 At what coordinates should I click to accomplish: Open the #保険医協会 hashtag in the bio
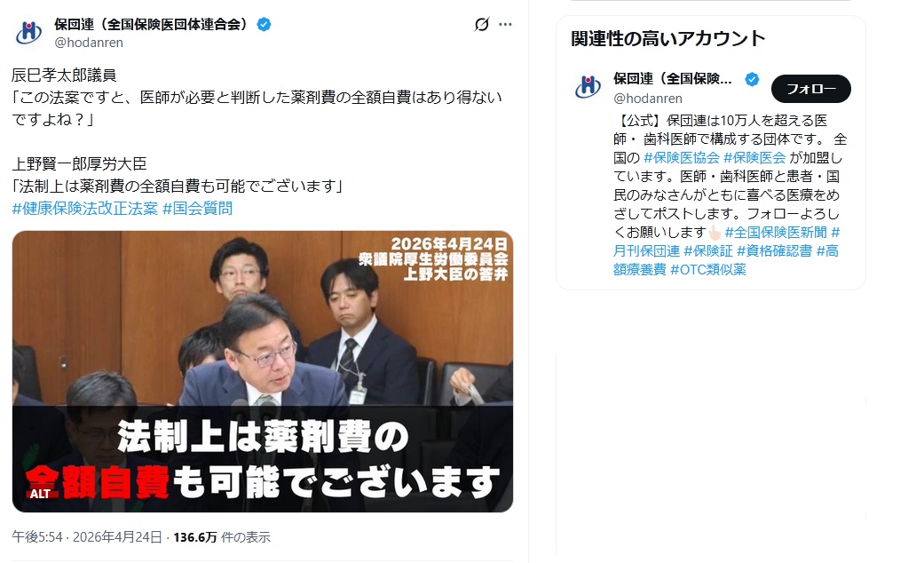click(681, 157)
